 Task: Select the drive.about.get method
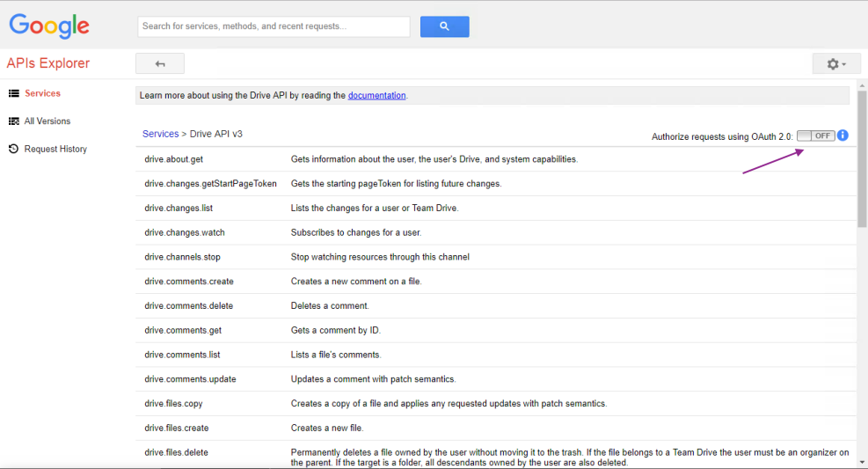(x=174, y=159)
